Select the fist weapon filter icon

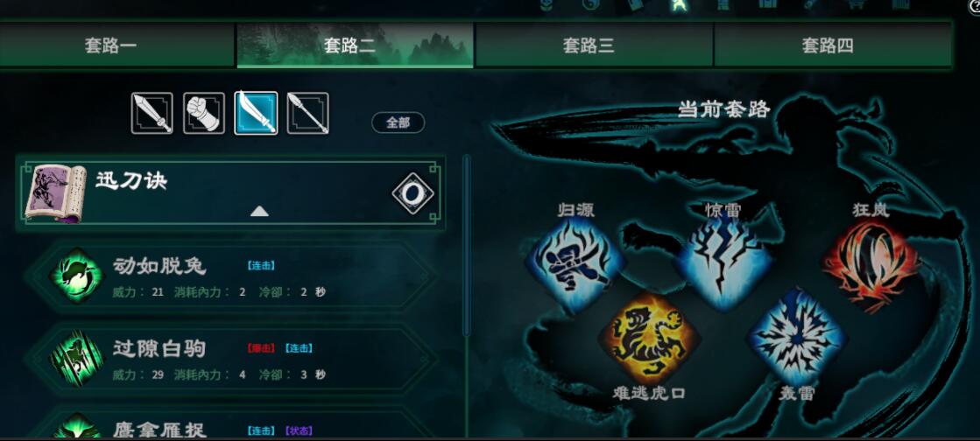click(x=204, y=113)
